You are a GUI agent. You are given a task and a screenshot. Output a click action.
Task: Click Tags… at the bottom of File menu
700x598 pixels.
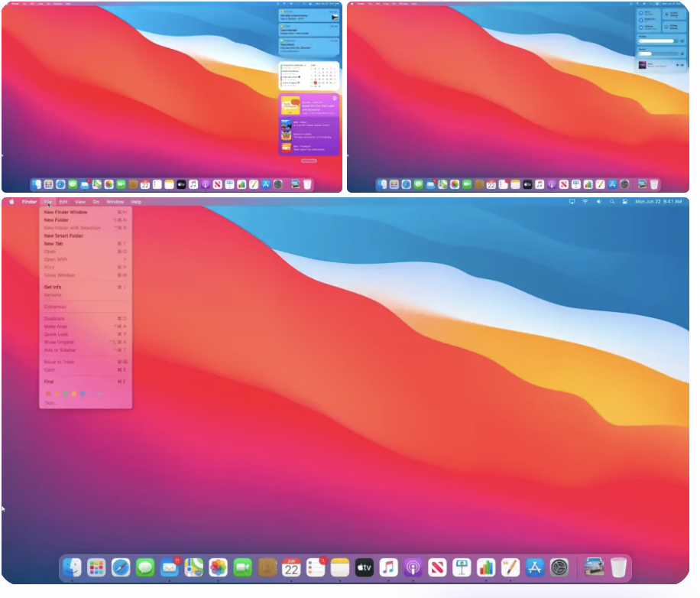tap(51, 402)
